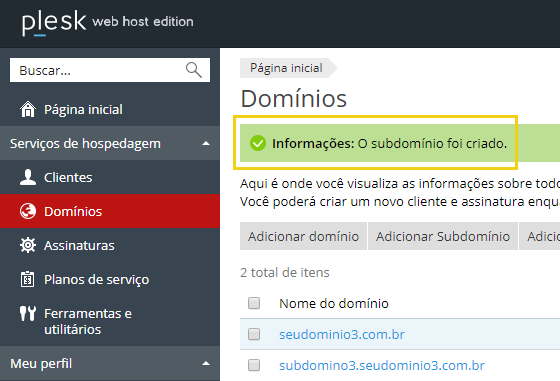Click the person icon beside Clientes

(x=28, y=177)
